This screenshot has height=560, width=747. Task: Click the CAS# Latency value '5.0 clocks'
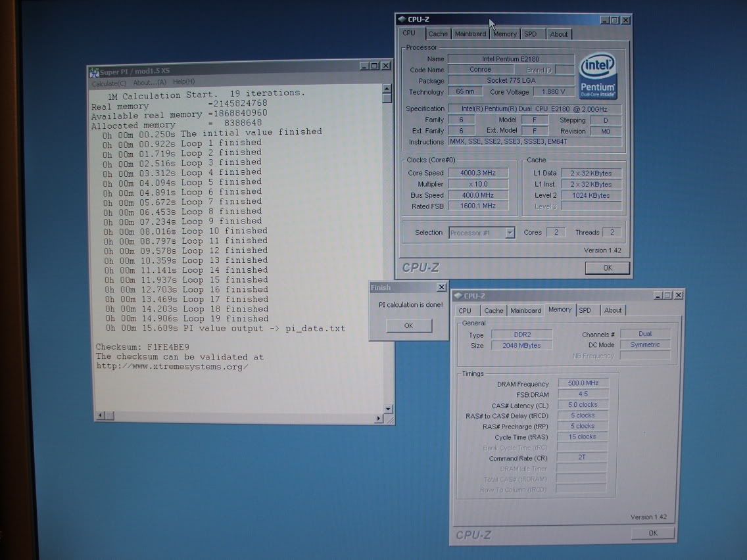pos(583,405)
